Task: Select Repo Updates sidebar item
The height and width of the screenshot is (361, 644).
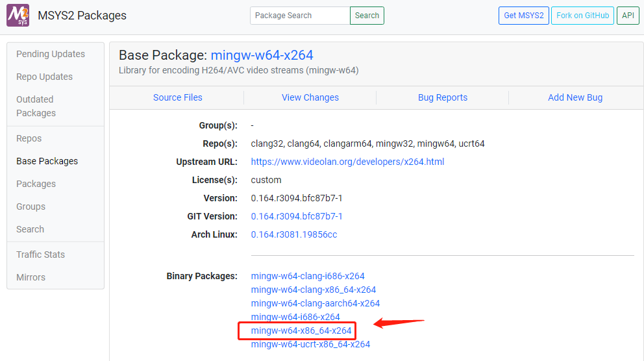Action: coord(44,77)
